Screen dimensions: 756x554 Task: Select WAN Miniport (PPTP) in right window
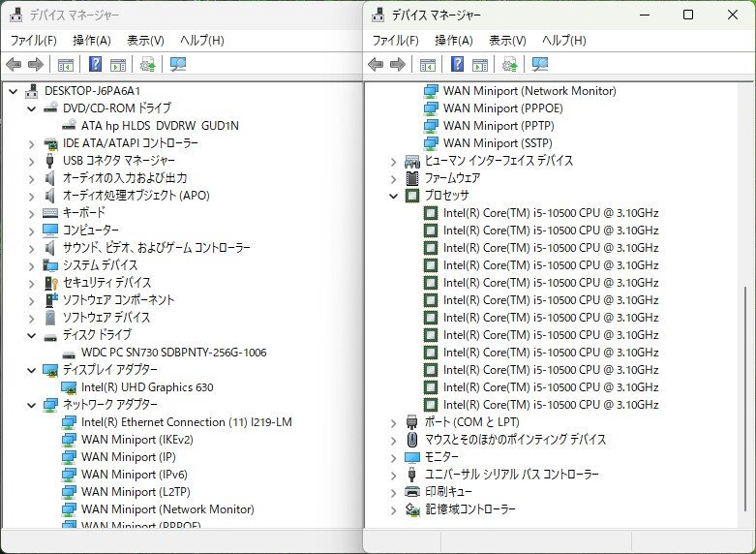click(x=499, y=126)
